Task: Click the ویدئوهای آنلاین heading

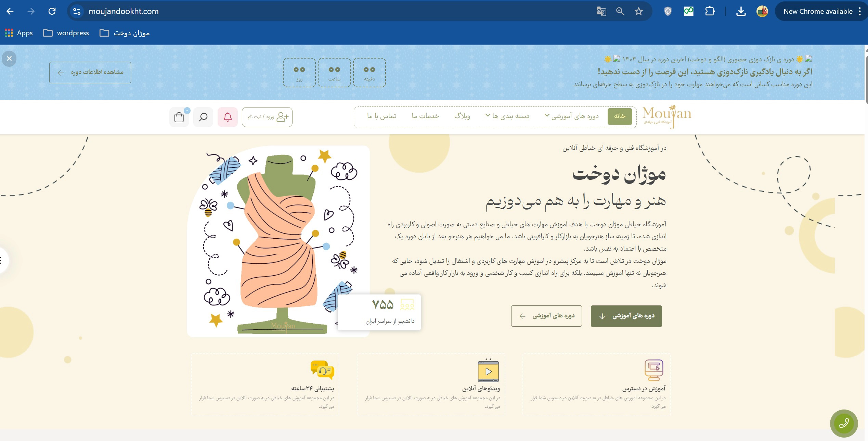Action: (481, 389)
